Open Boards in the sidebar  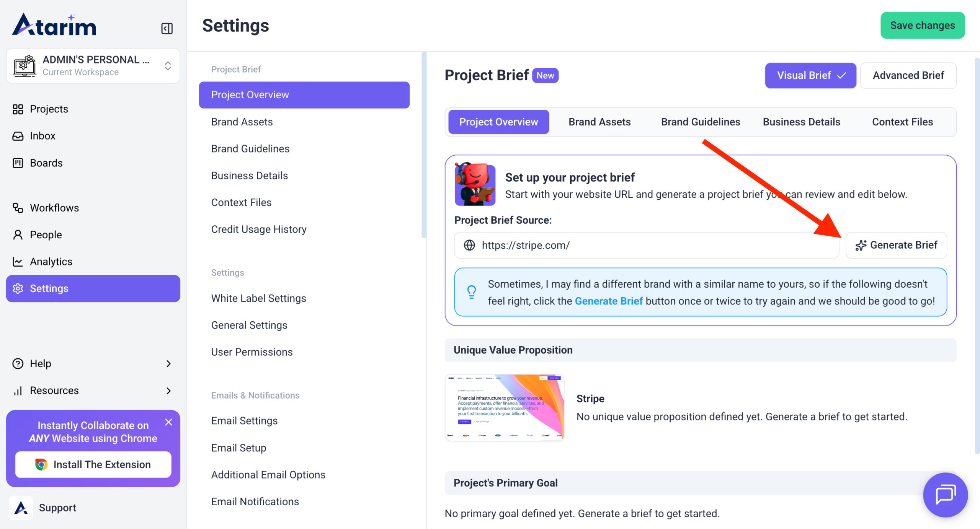(x=46, y=163)
